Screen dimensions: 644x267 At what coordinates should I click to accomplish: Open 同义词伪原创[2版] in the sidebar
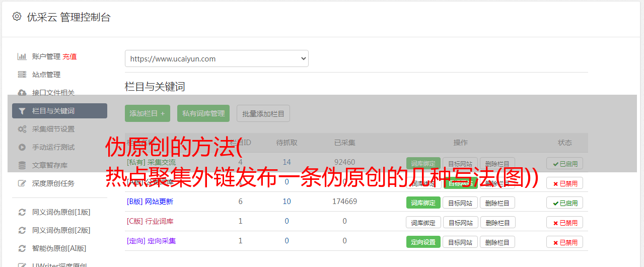pyautogui.click(x=61, y=230)
